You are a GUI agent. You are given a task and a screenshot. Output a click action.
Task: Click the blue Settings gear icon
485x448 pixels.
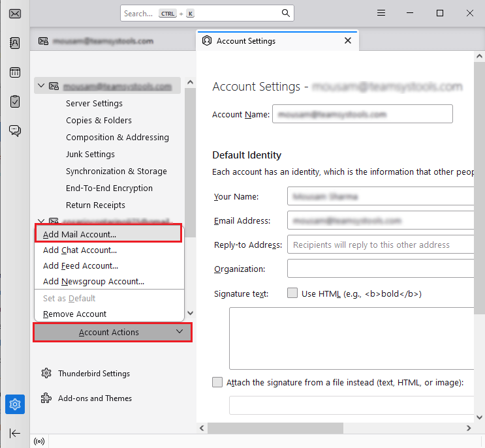(15, 404)
